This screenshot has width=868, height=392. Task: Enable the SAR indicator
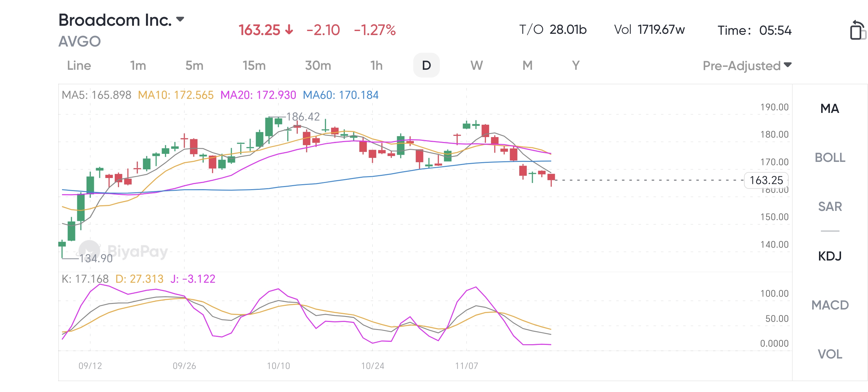point(830,206)
